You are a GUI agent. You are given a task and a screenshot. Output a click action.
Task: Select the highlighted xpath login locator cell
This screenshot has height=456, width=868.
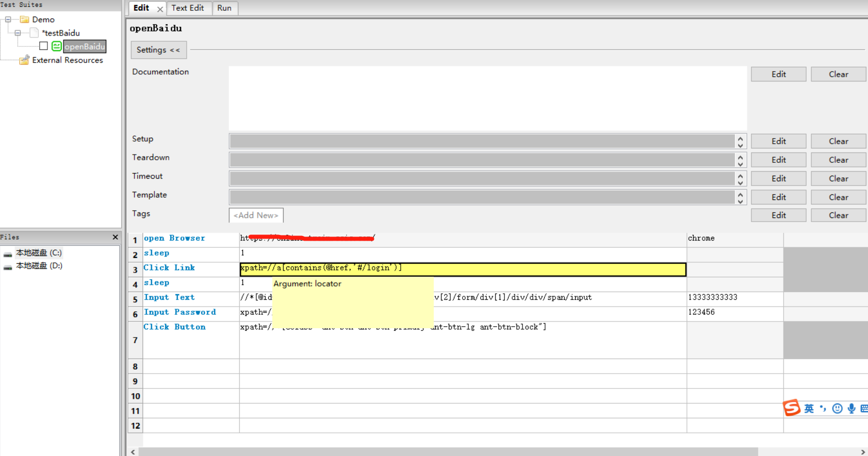coord(463,269)
